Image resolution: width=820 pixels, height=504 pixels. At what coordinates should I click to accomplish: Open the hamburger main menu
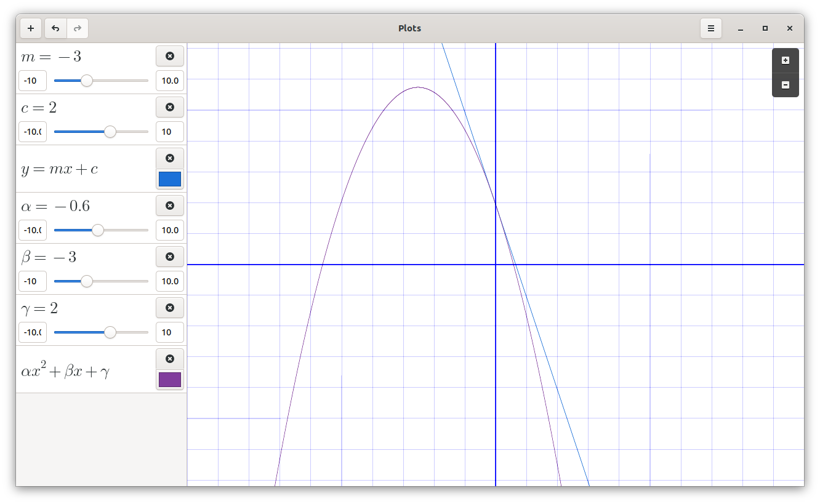click(710, 28)
